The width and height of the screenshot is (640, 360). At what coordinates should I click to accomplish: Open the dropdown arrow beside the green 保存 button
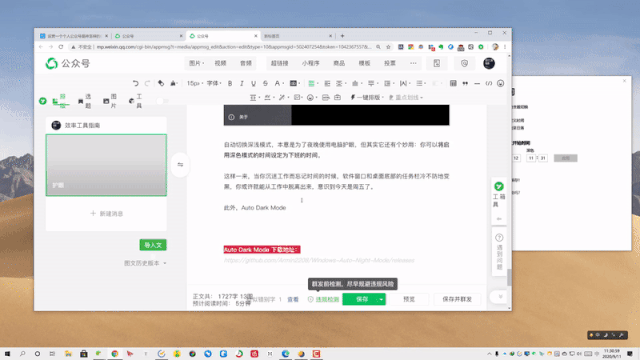tap(381, 299)
